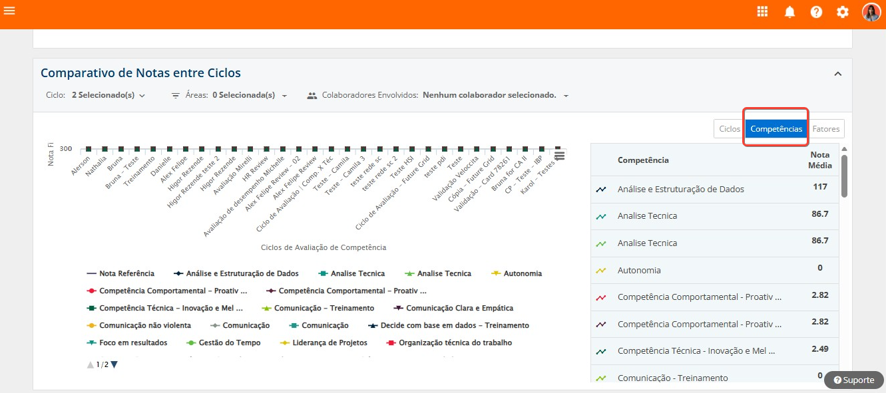Viewport: 886px width, 393px height.
Task: Go to next legend page arrow
Action: (114, 365)
